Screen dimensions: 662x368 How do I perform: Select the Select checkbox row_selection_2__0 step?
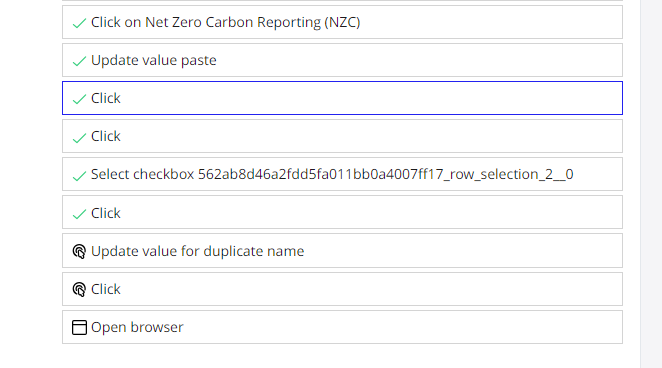[x=332, y=174]
